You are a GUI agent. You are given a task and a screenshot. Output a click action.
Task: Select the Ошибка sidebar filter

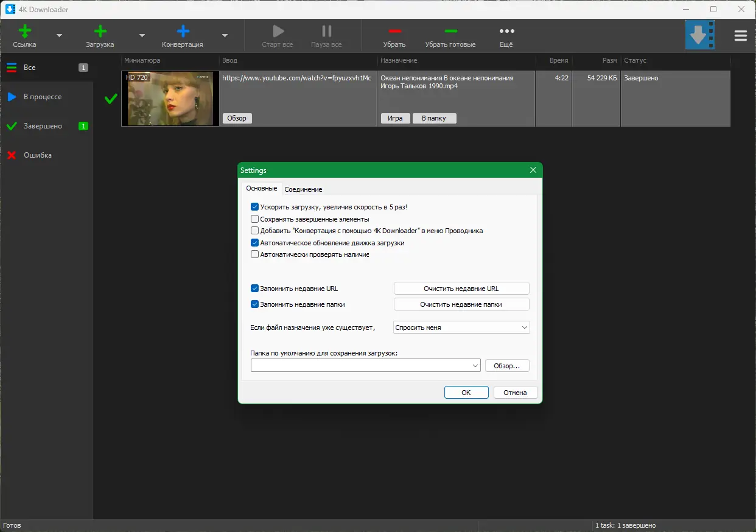click(46, 155)
